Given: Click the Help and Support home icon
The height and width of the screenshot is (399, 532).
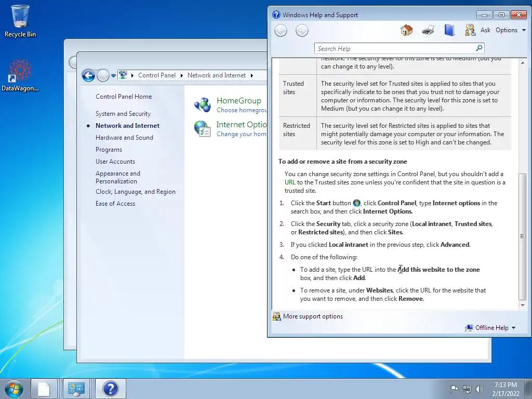Looking at the screenshot, I should coord(406,30).
